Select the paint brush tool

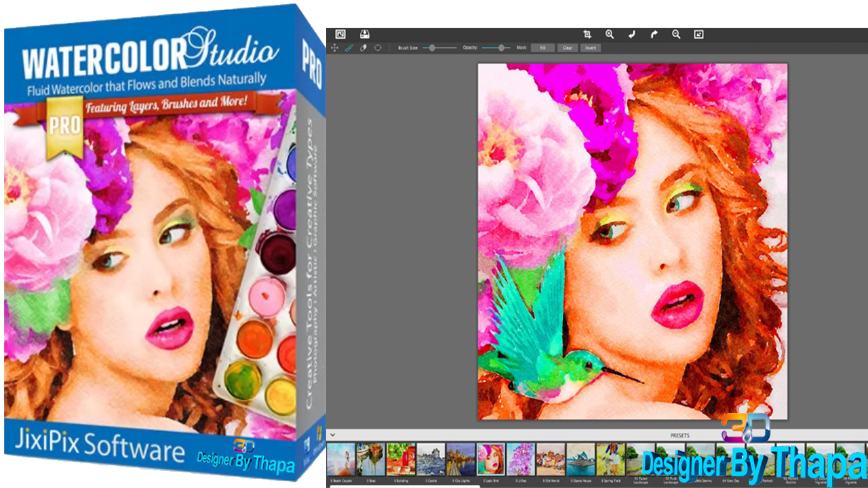pos(349,48)
